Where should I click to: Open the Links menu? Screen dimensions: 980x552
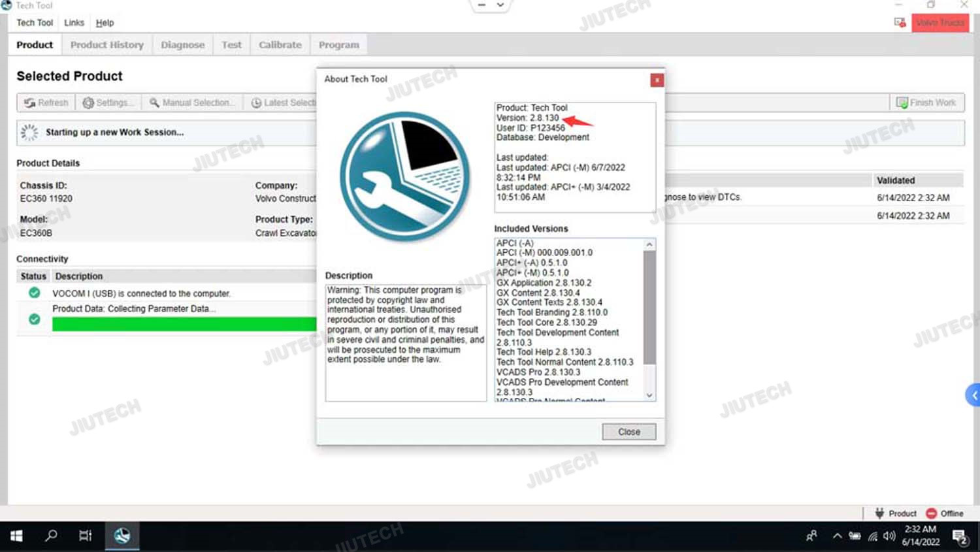click(x=74, y=23)
